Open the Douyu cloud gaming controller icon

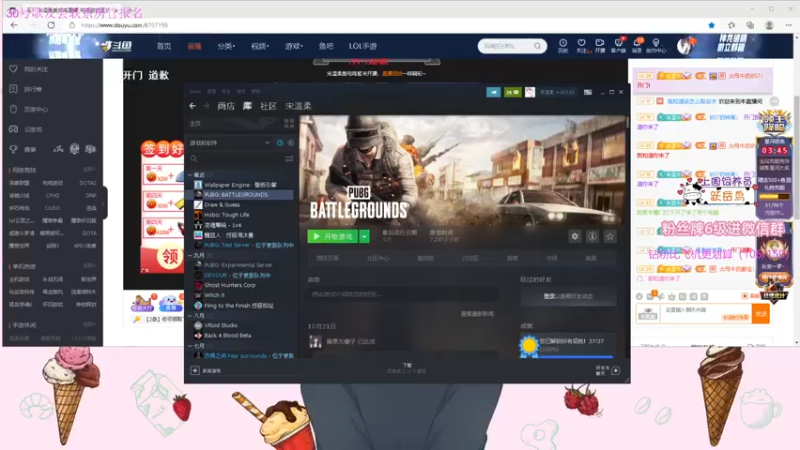[x=13, y=130]
